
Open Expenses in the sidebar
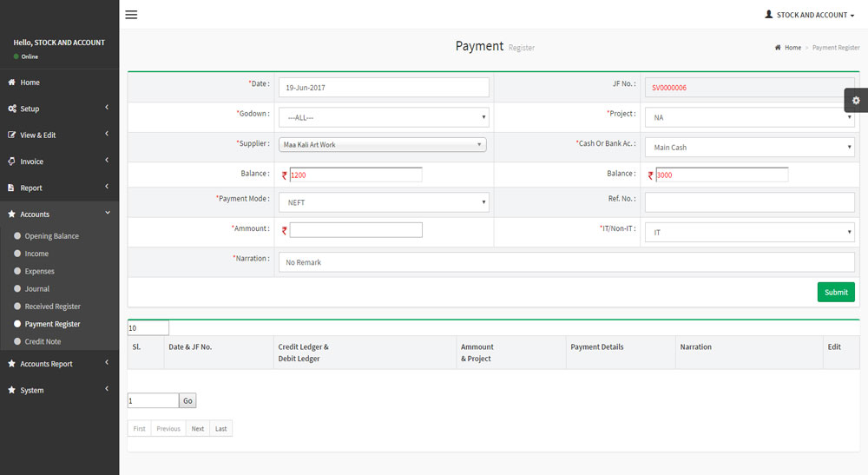[x=39, y=271]
